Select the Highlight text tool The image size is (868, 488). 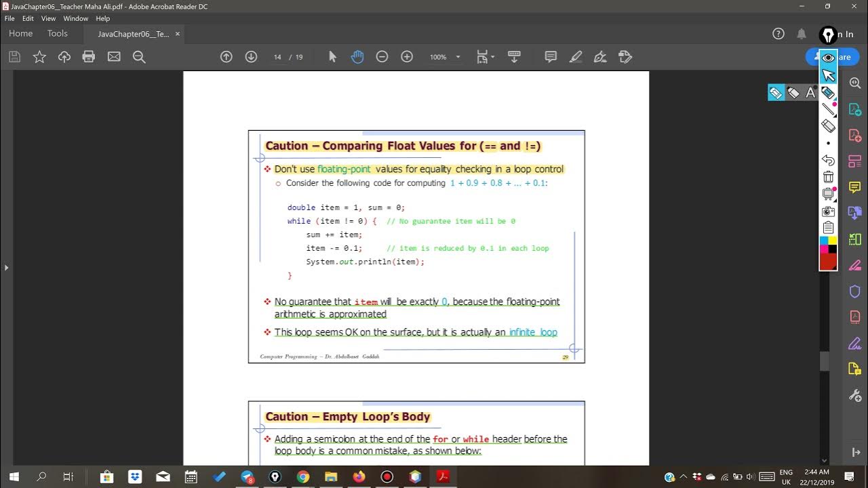(x=576, y=57)
